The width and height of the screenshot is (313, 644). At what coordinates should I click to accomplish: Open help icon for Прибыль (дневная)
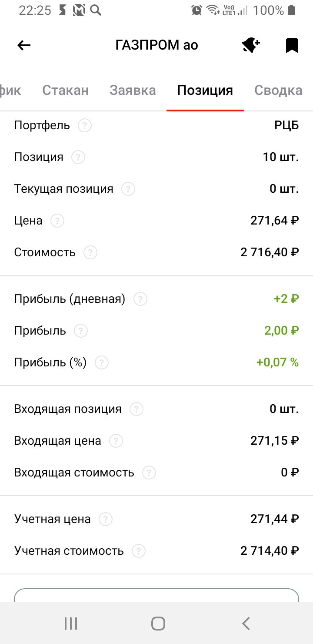point(140,299)
